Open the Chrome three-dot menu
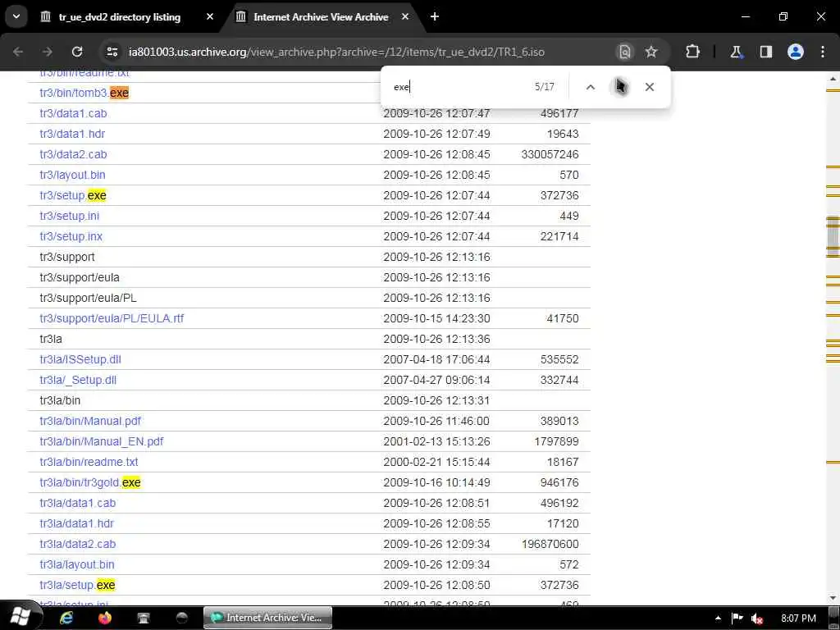Image resolution: width=840 pixels, height=630 pixels. (x=823, y=52)
